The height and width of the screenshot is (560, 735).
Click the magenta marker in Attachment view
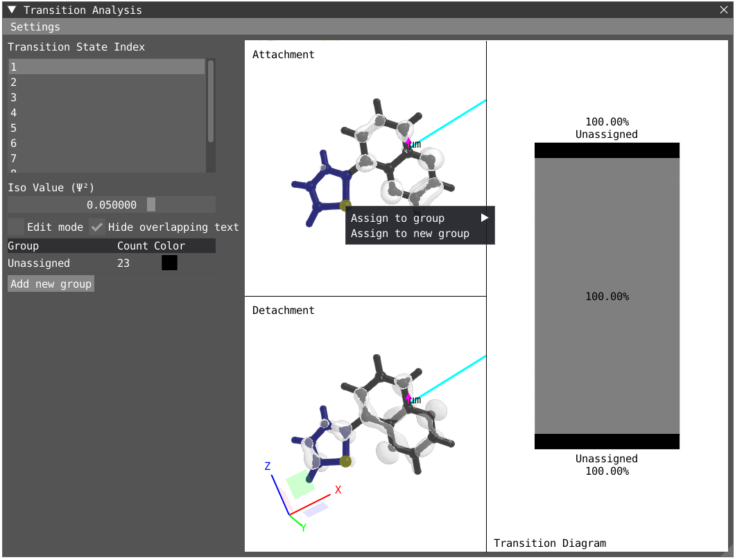tap(408, 142)
